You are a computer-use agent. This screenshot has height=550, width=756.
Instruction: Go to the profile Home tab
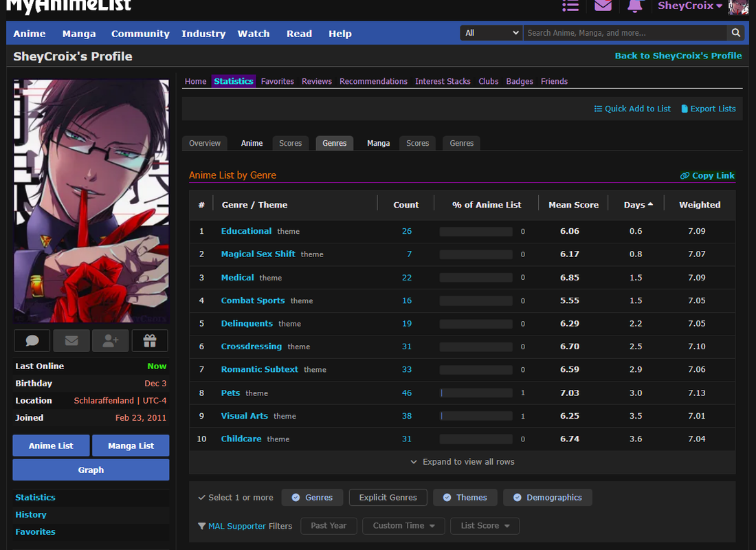(195, 81)
